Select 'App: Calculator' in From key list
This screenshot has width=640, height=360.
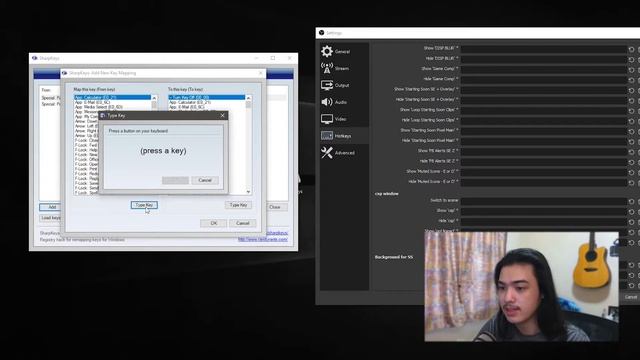click(x=113, y=97)
